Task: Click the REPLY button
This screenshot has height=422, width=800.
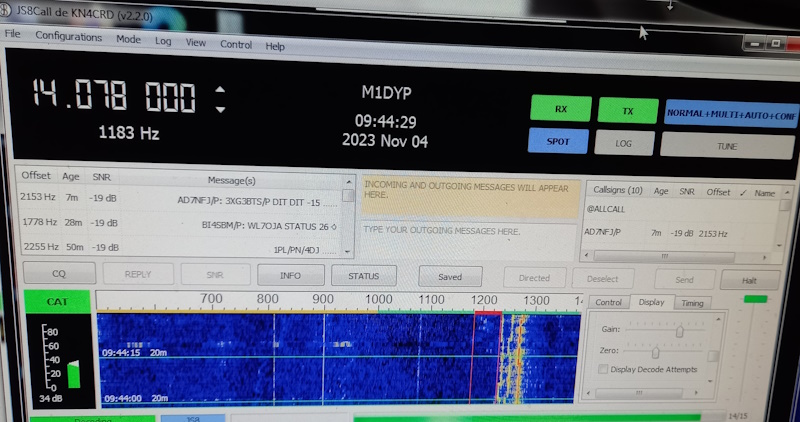Action: click(138, 274)
